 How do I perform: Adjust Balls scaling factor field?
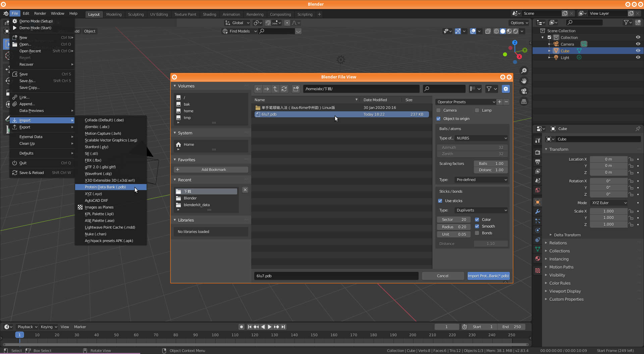(x=491, y=164)
